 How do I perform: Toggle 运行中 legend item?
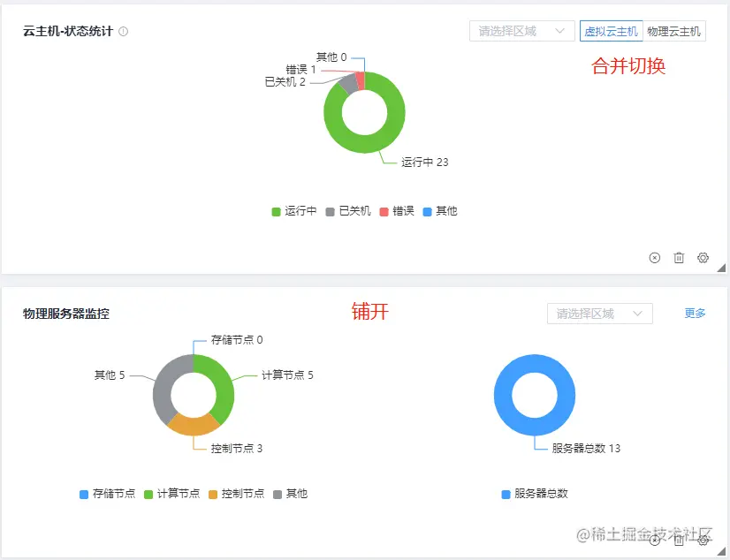point(294,211)
